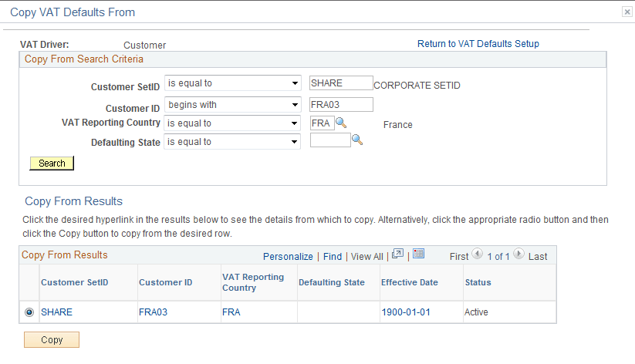The height and width of the screenshot is (364, 635).
Task: Open the 1900-01-01 effective date link
Action: pyautogui.click(x=406, y=312)
